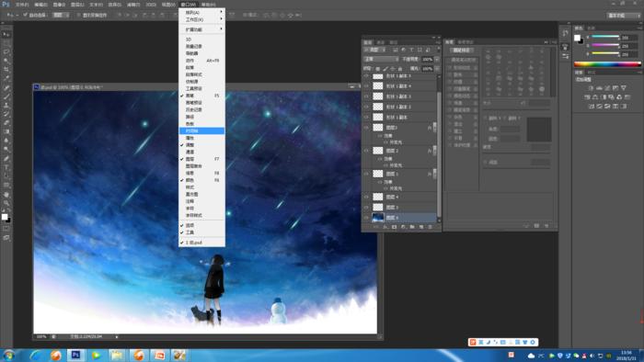Expand the 扩展功能 submenu in Window menu

point(201,29)
